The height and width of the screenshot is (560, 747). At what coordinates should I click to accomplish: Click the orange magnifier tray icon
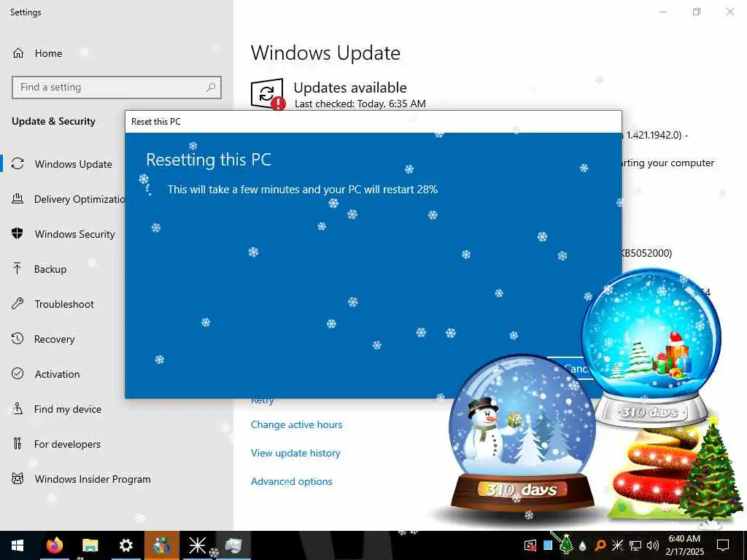pos(600,545)
